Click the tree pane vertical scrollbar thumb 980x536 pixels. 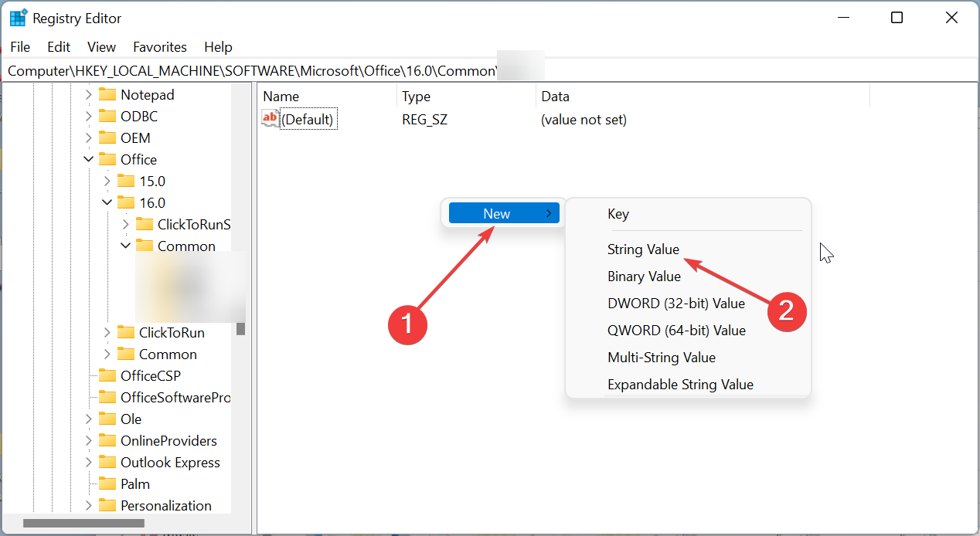click(241, 328)
